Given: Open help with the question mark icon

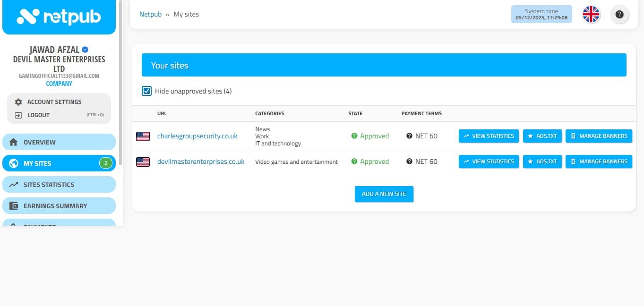Looking at the screenshot, I should click(x=619, y=14).
